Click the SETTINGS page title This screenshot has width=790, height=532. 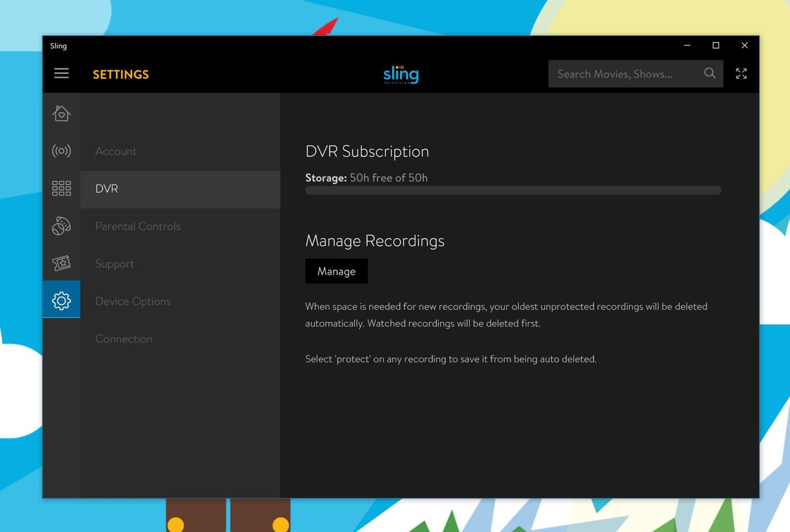(x=121, y=74)
